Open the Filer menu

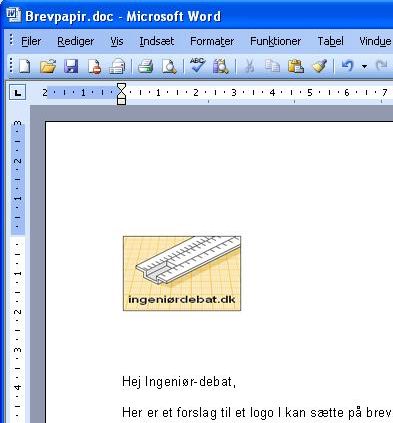pyautogui.click(x=31, y=41)
